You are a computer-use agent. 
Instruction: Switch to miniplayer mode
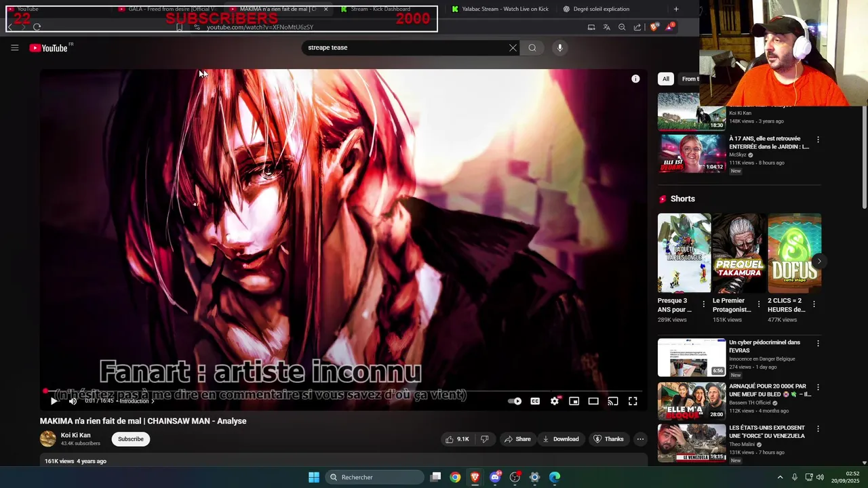pos(574,401)
